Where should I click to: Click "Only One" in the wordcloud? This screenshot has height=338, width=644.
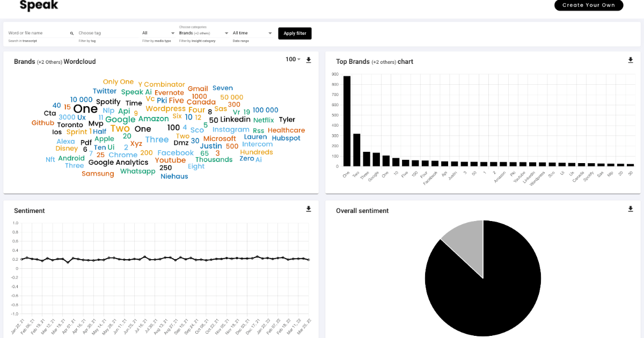118,82
